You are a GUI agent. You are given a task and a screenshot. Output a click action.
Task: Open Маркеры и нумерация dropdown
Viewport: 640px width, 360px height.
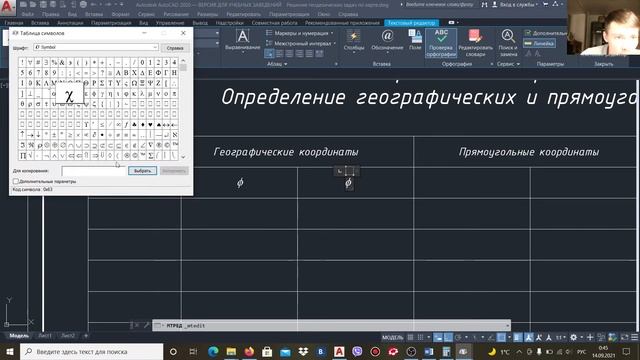click(x=300, y=33)
